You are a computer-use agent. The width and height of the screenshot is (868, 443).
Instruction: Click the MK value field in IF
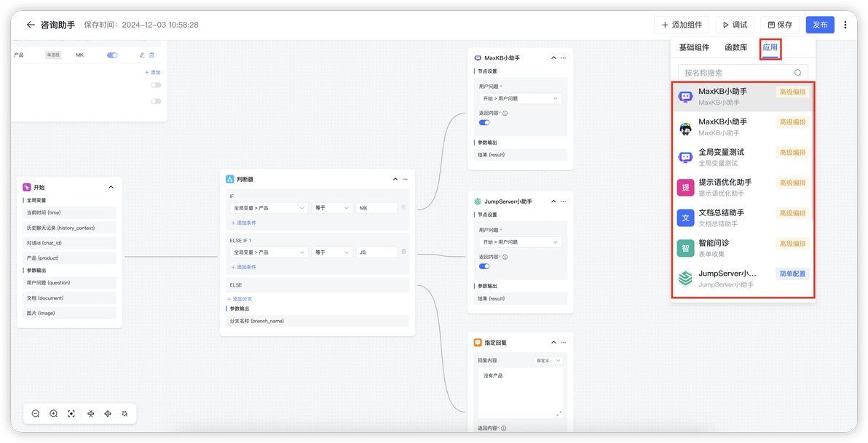tap(376, 208)
